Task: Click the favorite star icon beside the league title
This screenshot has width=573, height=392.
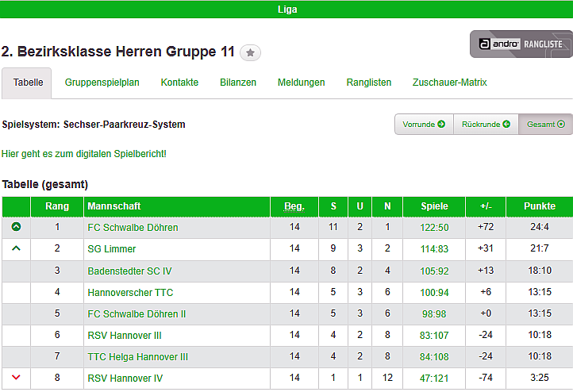Action: (250, 52)
